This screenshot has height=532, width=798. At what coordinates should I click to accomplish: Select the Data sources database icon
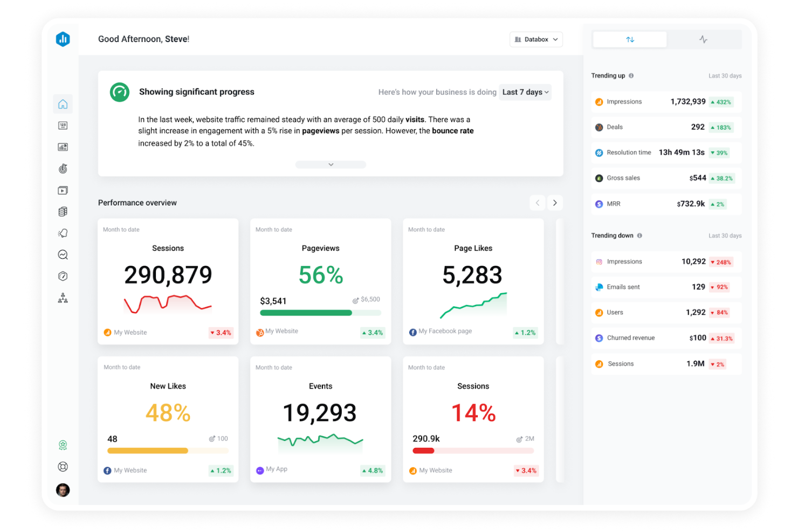coord(63,211)
